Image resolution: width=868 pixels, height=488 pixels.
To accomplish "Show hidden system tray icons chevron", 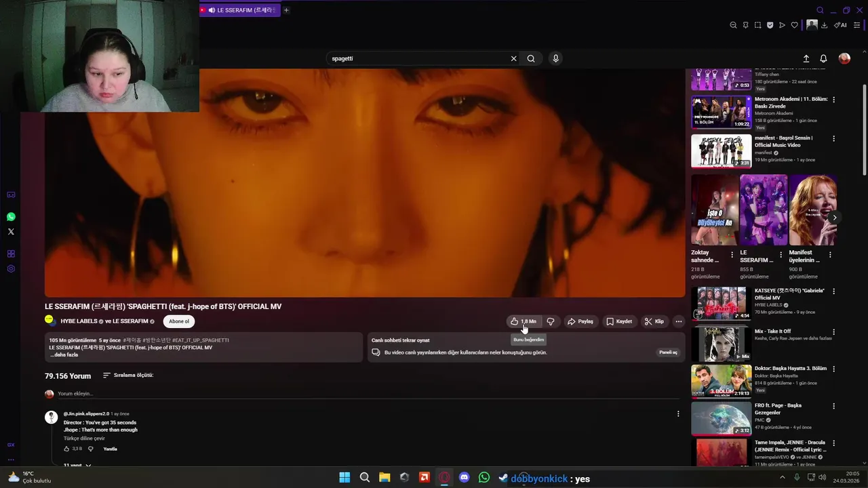I will coord(782,477).
